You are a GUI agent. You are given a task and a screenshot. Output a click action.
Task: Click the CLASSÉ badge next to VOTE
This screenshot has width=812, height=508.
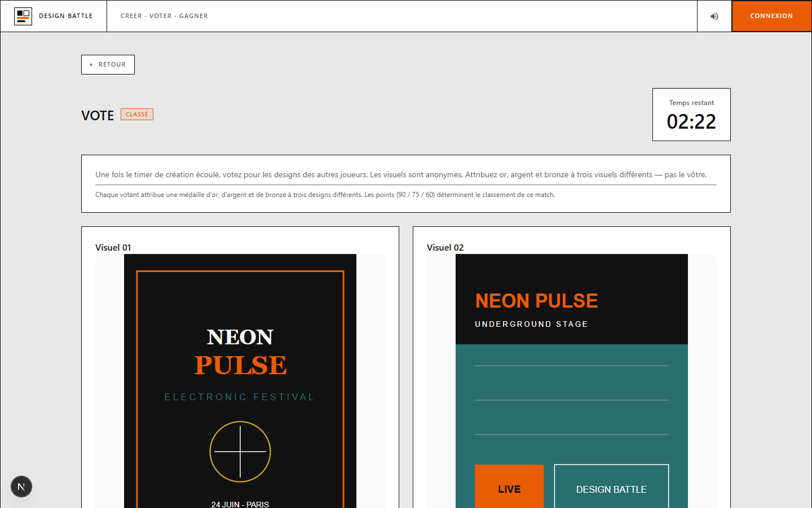click(x=137, y=114)
